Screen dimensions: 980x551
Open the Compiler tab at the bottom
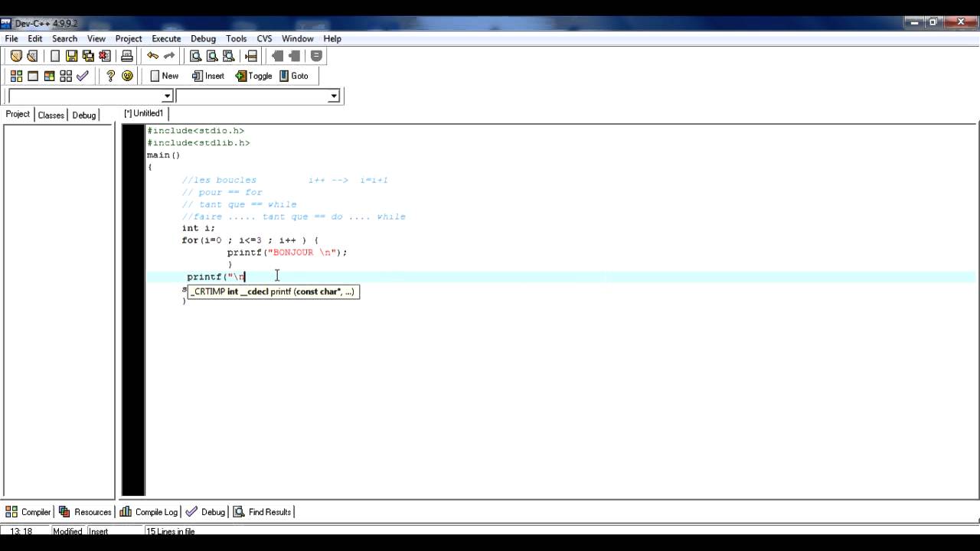coord(28,512)
